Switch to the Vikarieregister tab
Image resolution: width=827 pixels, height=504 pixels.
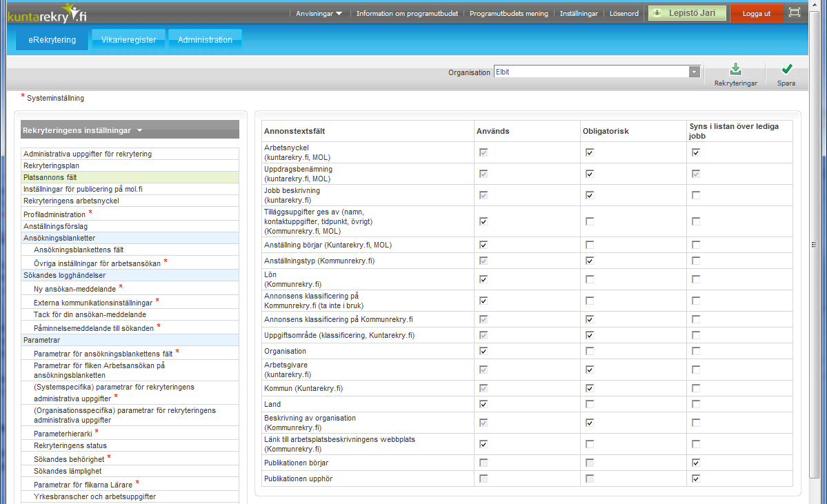pos(129,39)
